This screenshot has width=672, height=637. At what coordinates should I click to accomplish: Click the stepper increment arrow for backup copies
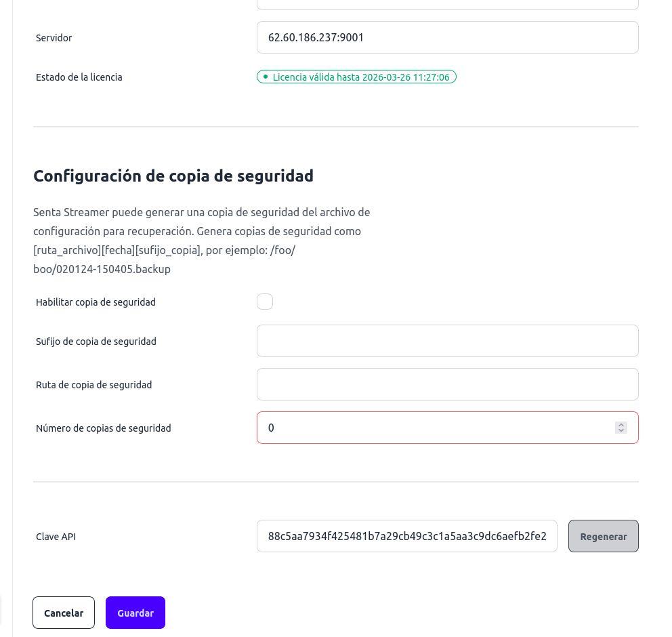(621, 424)
